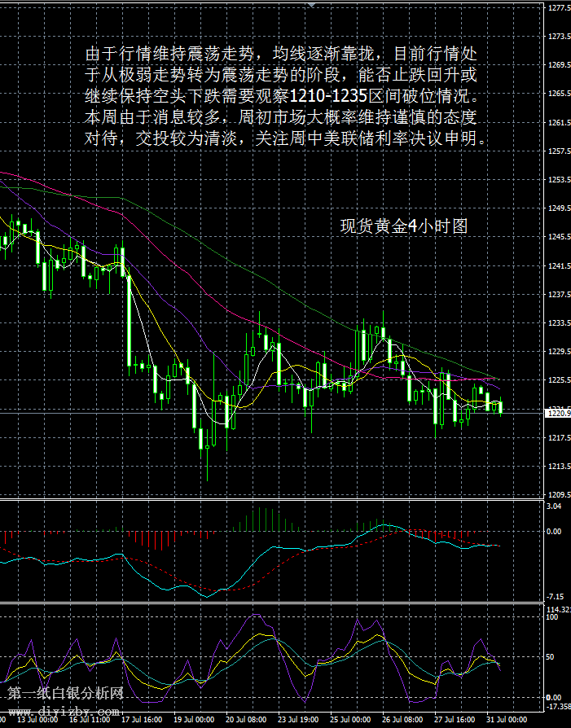Click the '23 Jul 19:00' time axis label
Image resolution: width=571 pixels, height=728 pixels.
[x=299, y=720]
